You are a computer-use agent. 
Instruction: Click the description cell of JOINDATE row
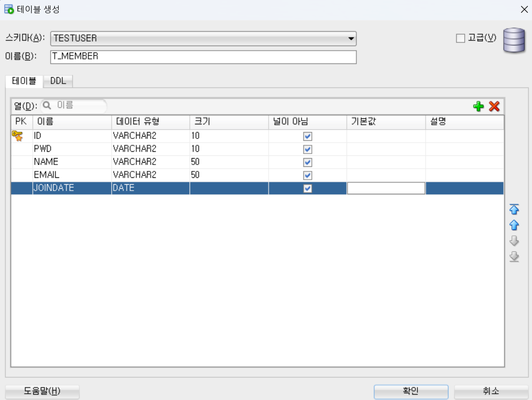(x=465, y=188)
